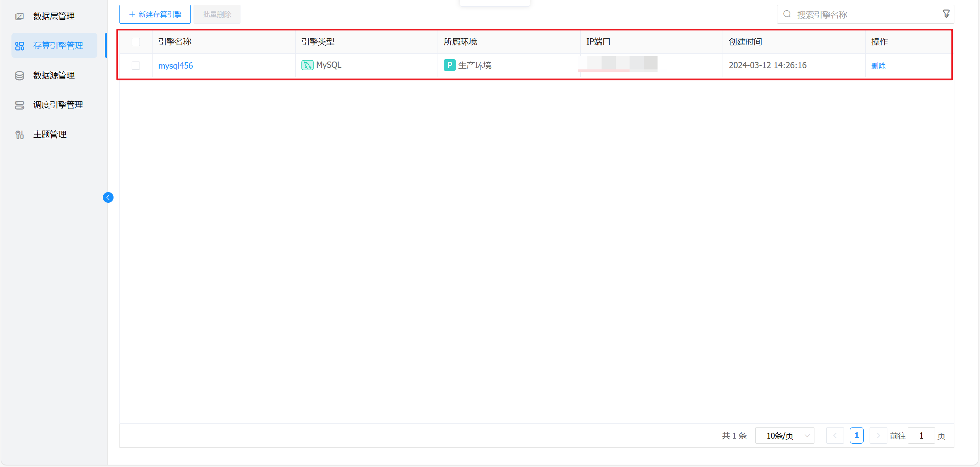Click the 数据层管理 sidebar icon
The height and width of the screenshot is (467, 980).
click(x=19, y=16)
